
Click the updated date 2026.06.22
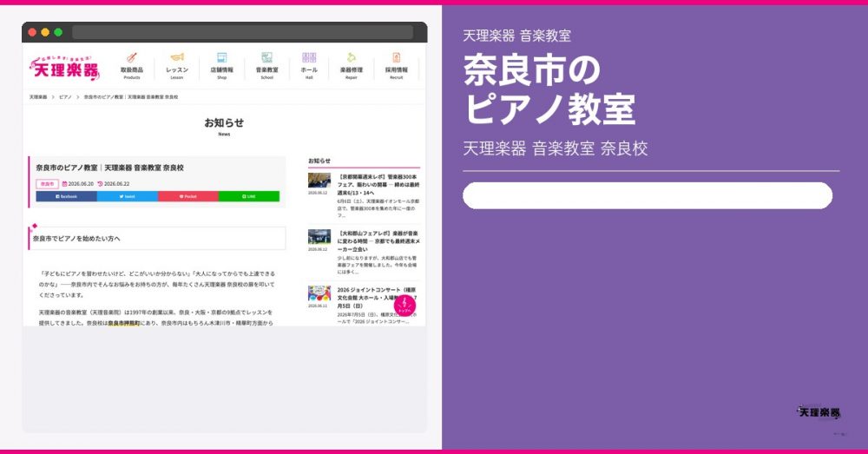pyautogui.click(x=117, y=184)
